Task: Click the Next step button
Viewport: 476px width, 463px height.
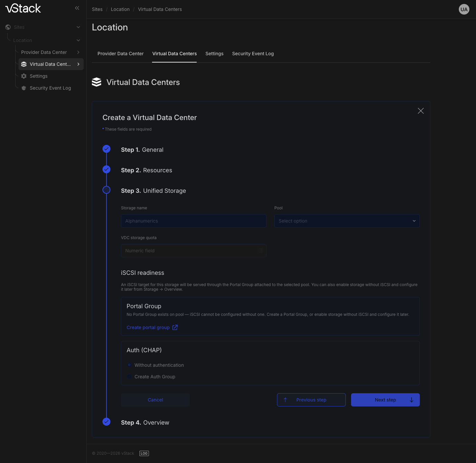Action: [x=385, y=400]
